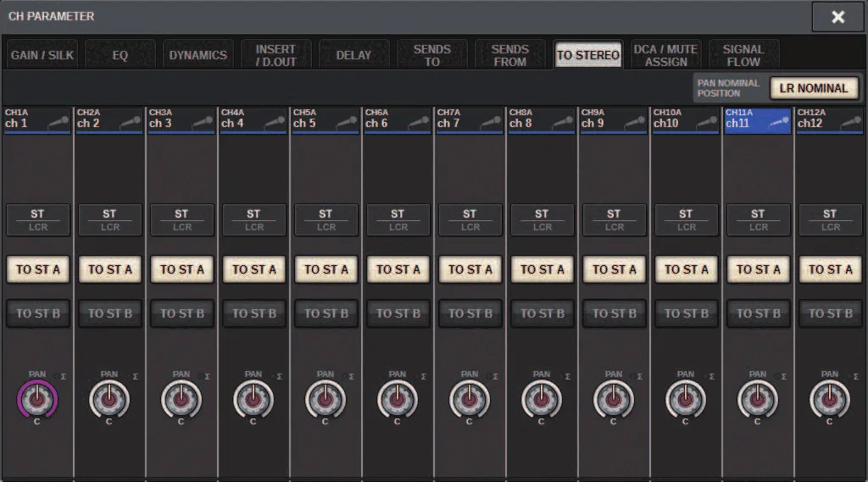Select the ch11 PAN knob

coord(757,399)
